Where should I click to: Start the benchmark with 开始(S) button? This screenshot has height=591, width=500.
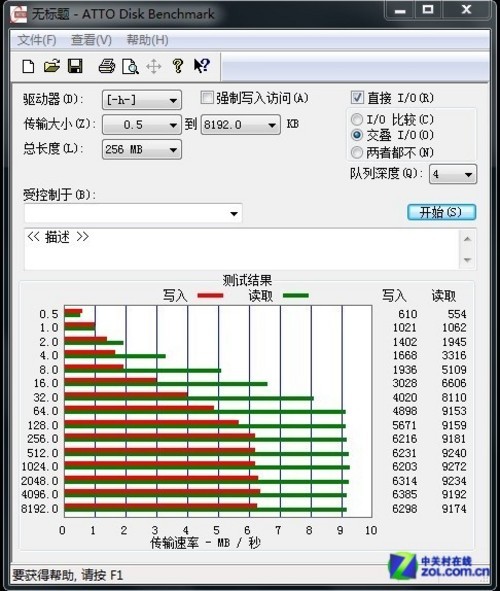point(442,212)
